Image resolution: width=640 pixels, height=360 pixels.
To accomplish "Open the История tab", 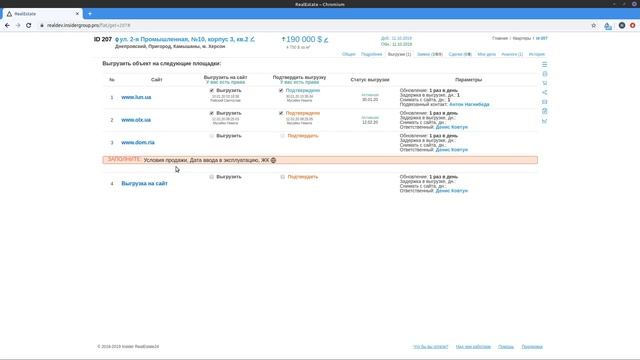I will pyautogui.click(x=537, y=54).
